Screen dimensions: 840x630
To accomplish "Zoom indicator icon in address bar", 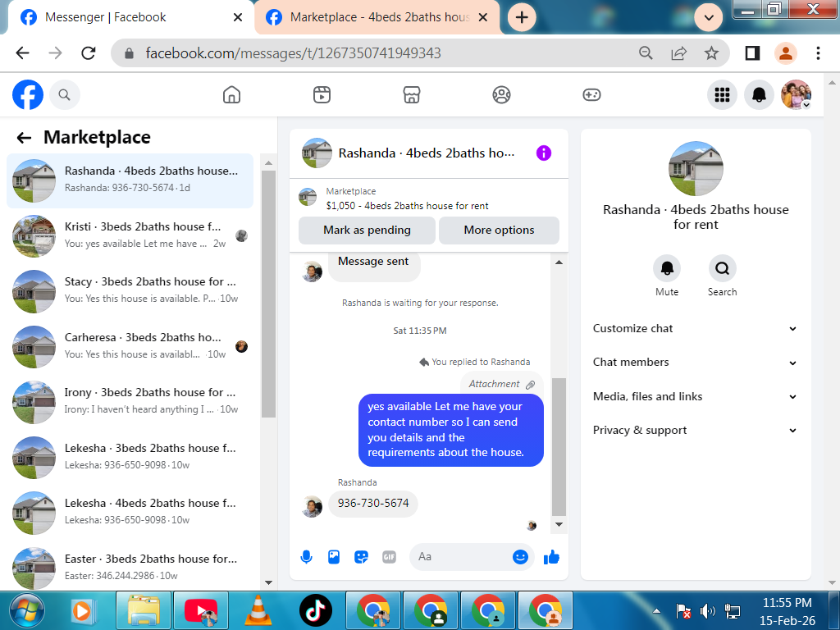I will (646, 53).
